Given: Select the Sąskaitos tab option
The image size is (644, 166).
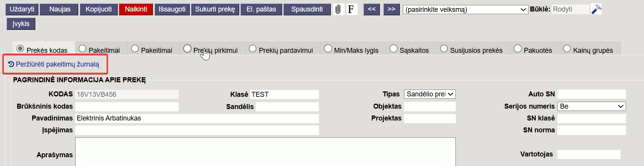Looking at the screenshot, I should tap(409, 49).
